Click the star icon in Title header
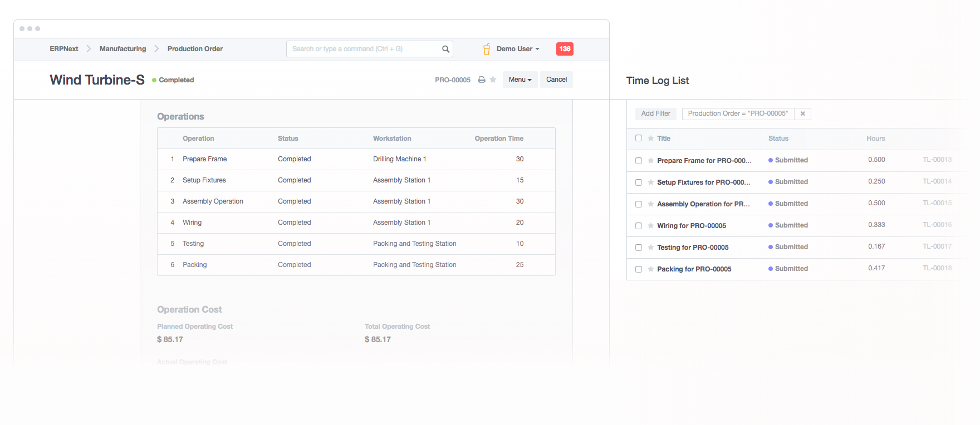Screen dimensions: 980x425 pos(650,138)
